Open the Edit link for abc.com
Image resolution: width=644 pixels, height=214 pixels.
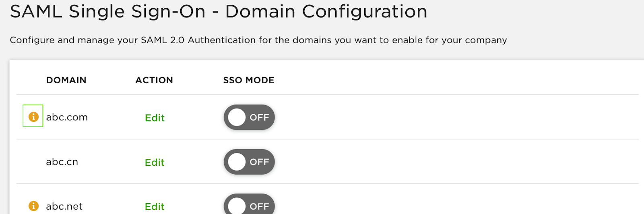click(155, 118)
